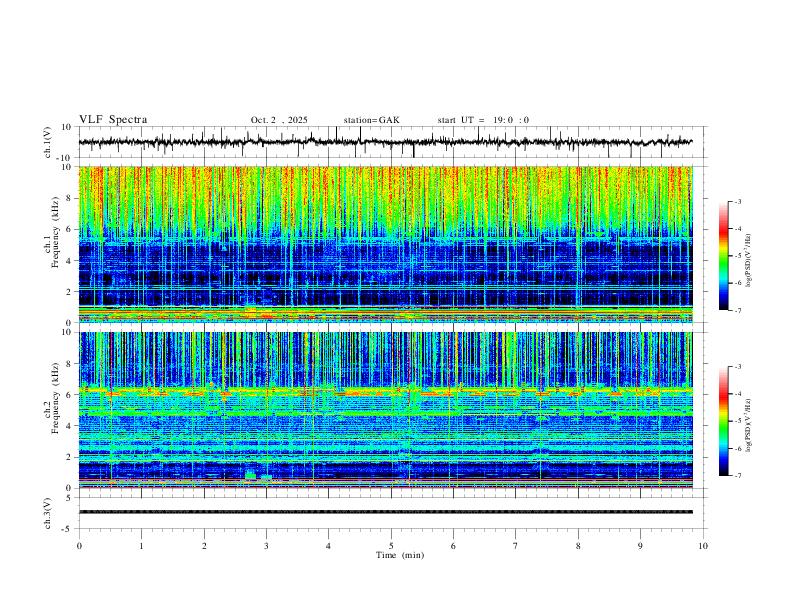Click the 'start UT = 19:0 :0' label

[483, 120]
